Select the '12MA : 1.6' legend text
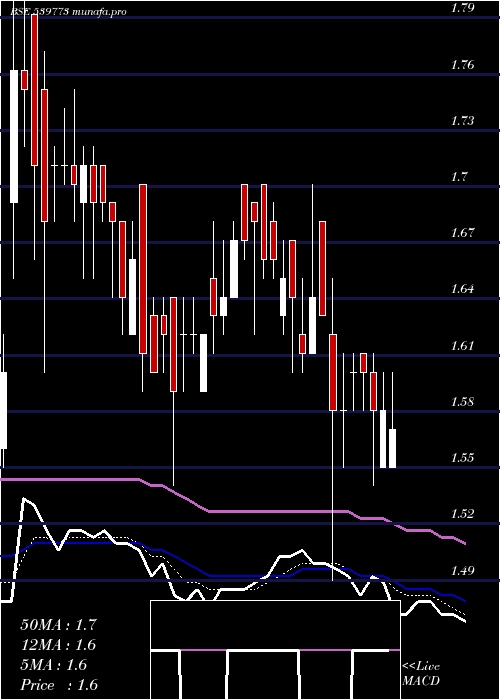500x700 pixels. tap(58, 645)
